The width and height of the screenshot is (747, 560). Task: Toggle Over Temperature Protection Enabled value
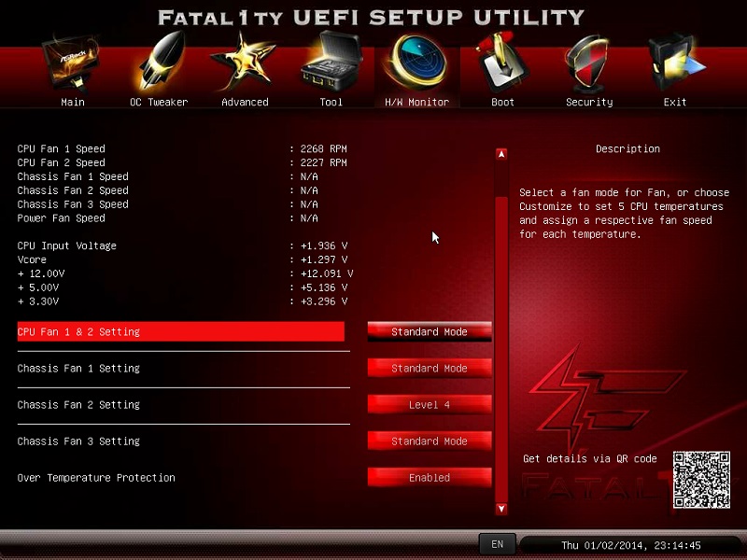[x=430, y=477]
